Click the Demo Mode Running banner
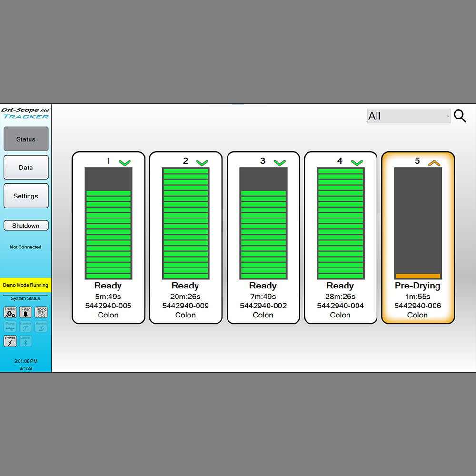 coord(26,285)
